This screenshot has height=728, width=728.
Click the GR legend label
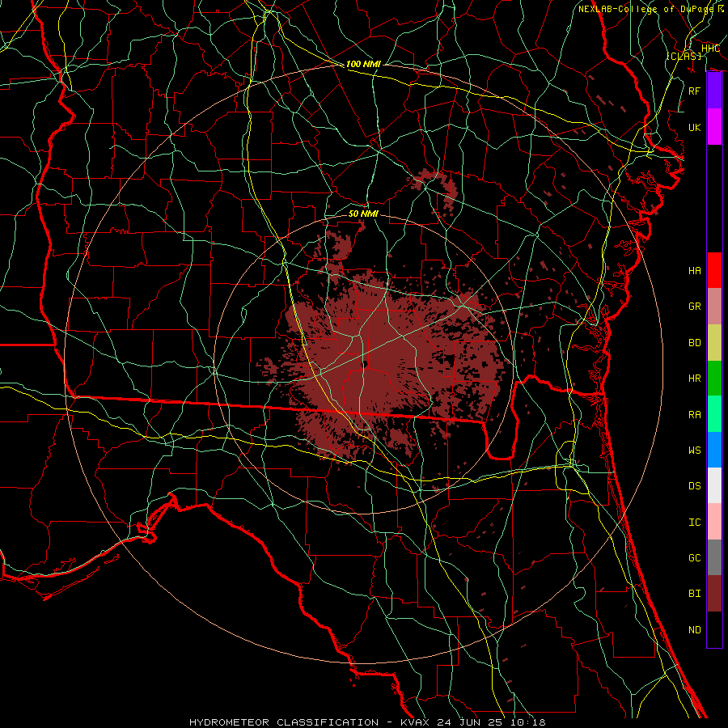click(695, 307)
